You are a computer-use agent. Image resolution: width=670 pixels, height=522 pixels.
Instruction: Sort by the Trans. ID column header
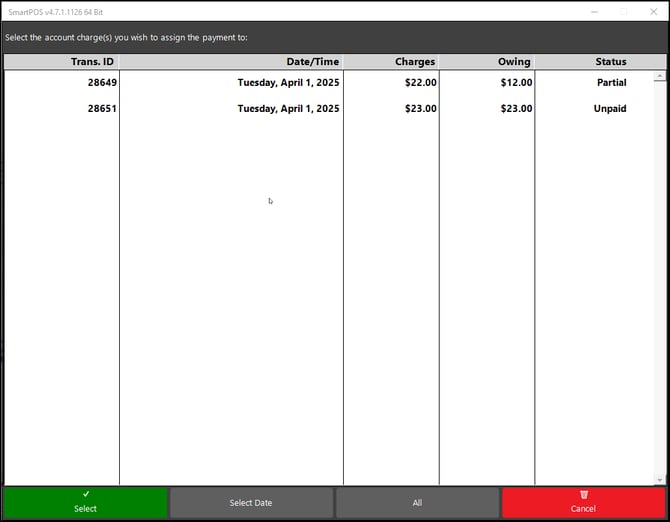(x=92, y=62)
